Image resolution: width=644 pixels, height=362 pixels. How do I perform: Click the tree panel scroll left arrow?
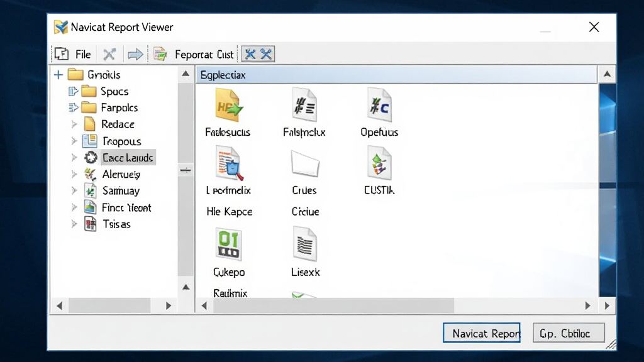(x=60, y=306)
